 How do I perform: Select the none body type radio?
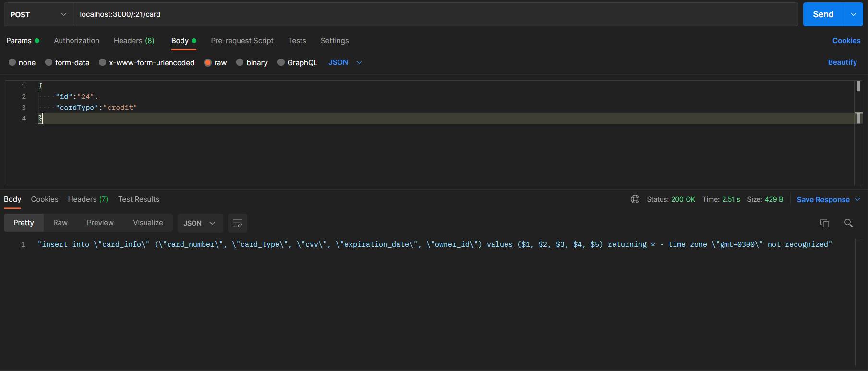coord(12,62)
